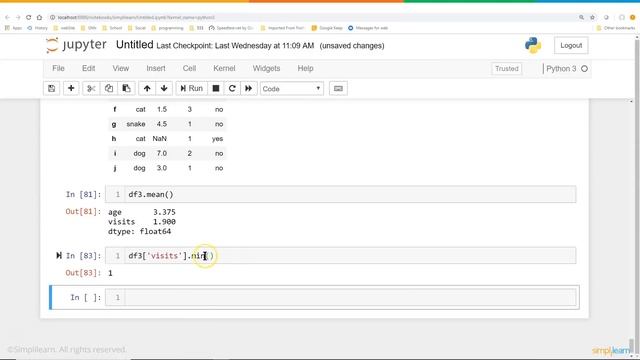Open the command palette keyboard icon
The width and height of the screenshot is (640, 360).
click(x=338, y=89)
